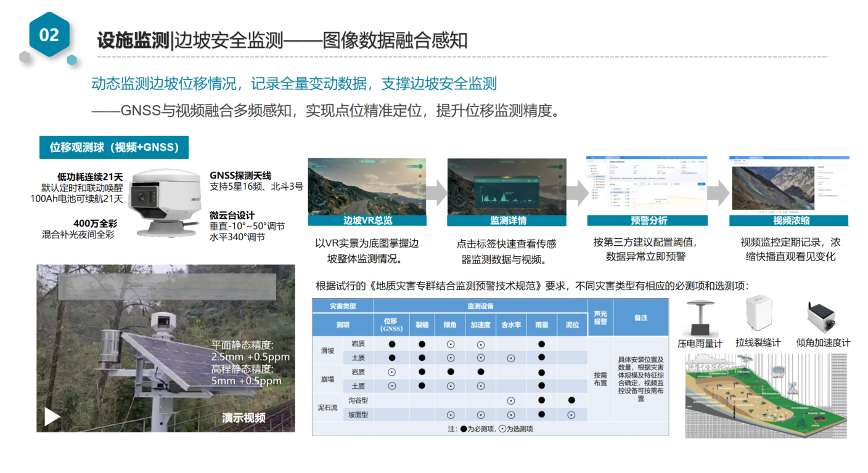
Task: Open the 边坡VR总览 screenshot thumbnail
Action: [x=367, y=187]
